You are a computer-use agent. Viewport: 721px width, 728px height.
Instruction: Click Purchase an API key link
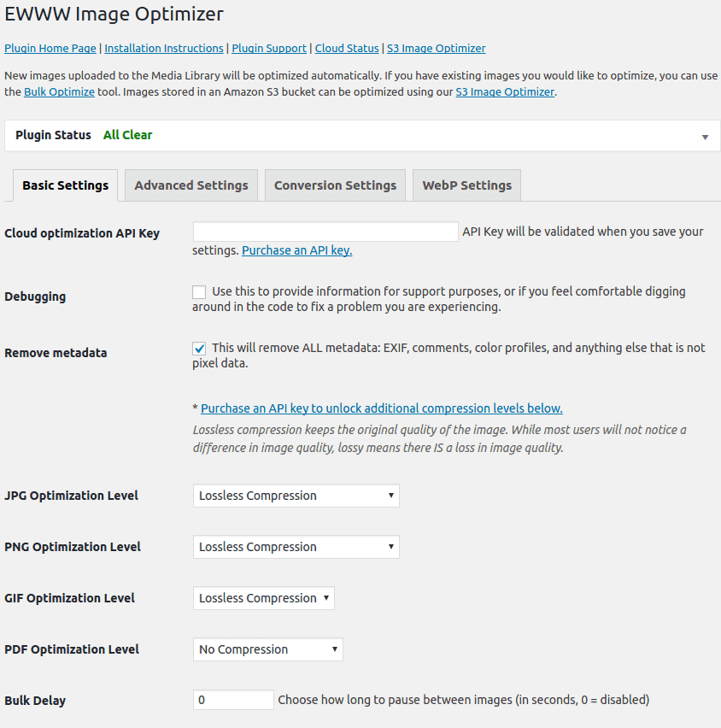[x=296, y=250]
